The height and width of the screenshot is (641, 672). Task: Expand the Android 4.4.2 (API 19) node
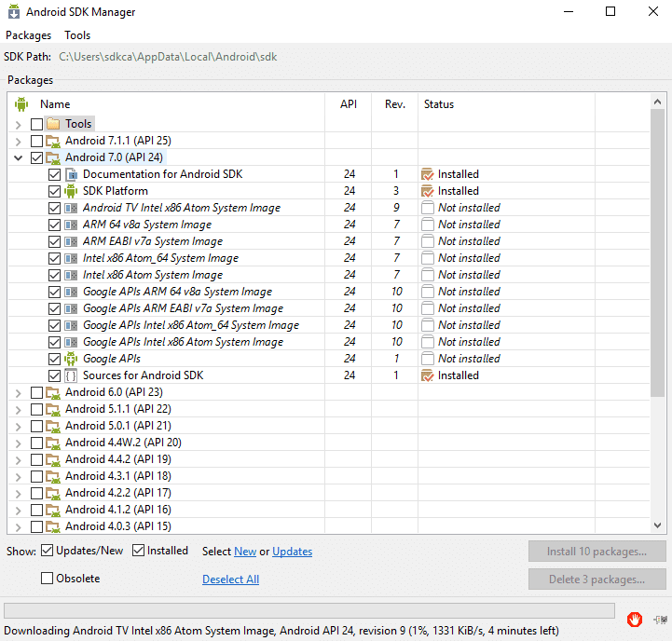click(x=18, y=459)
